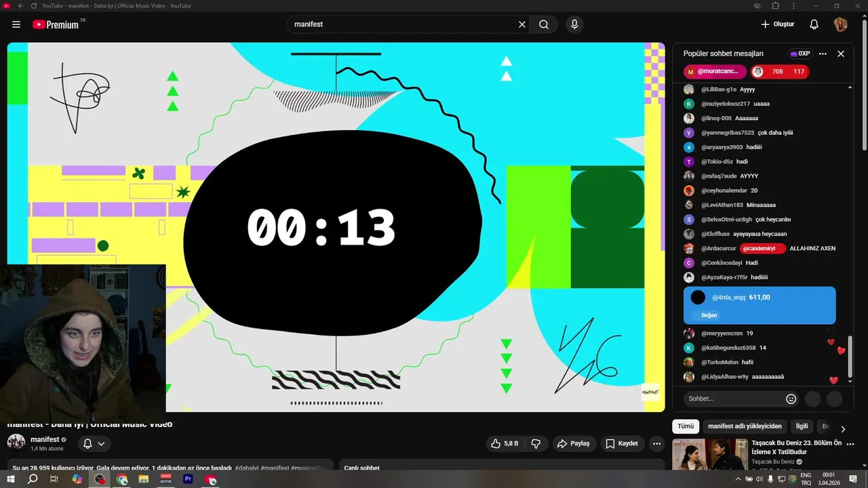Open the Windows Start menu
Screen dimensions: 868x488
click(x=10, y=479)
